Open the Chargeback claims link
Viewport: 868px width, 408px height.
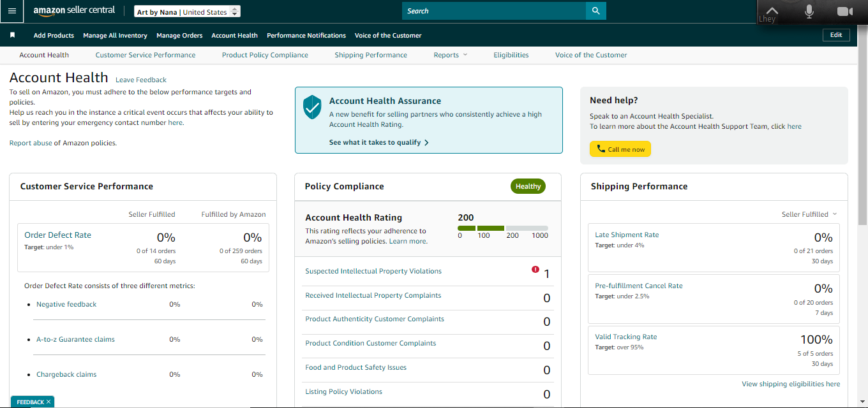(66, 374)
